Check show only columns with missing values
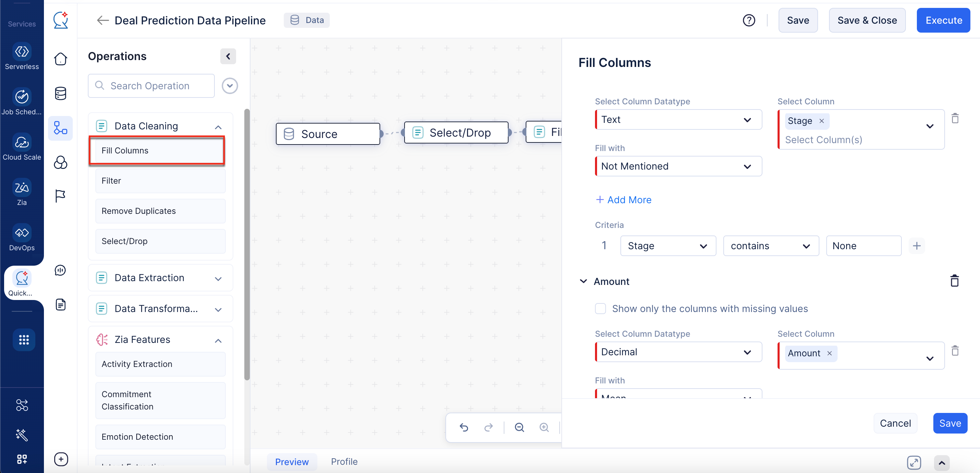This screenshot has height=473, width=980. [x=600, y=309]
